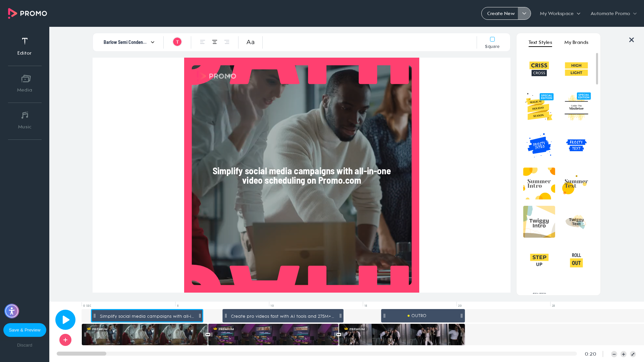The image size is (644, 362).
Task: Center-align the text
Action: (215, 42)
